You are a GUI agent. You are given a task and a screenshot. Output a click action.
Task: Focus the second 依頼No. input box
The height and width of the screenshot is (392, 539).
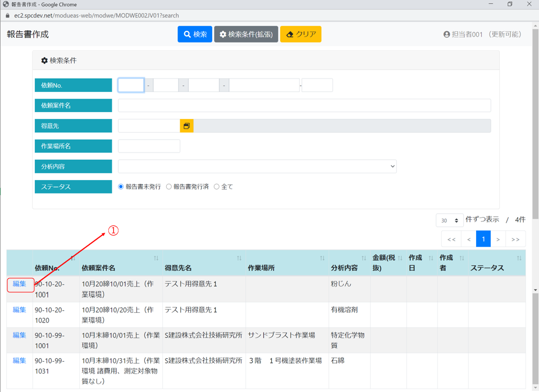[166, 85]
